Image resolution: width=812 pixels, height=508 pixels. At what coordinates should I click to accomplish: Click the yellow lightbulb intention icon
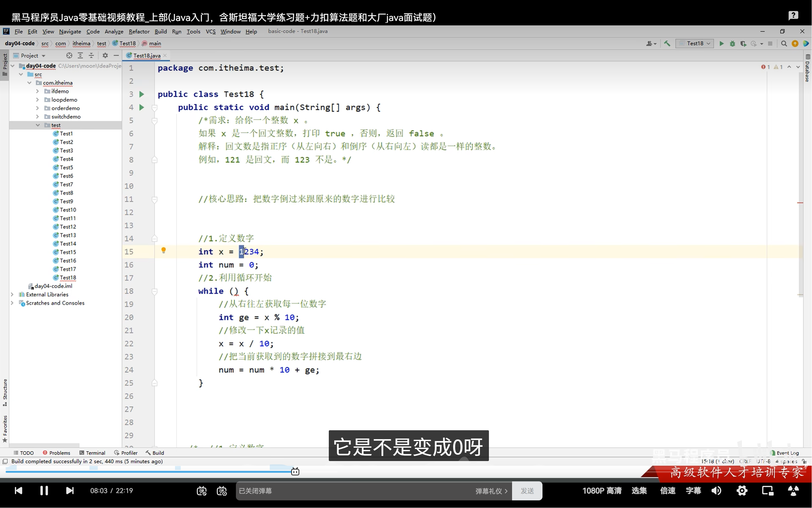point(164,250)
